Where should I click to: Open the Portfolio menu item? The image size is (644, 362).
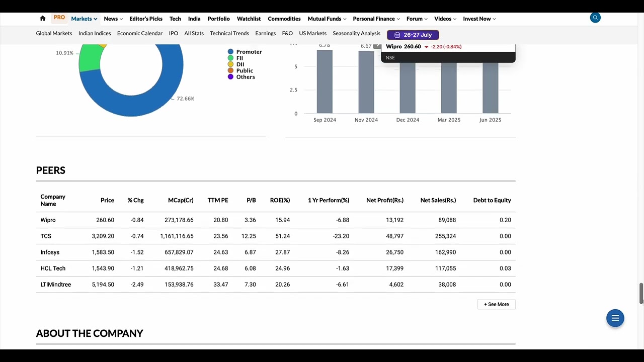[218, 19]
